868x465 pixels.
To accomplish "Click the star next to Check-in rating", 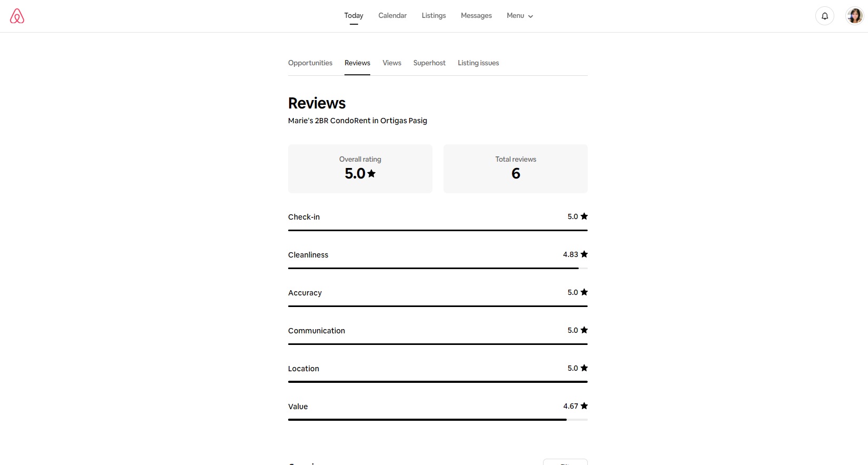I will coord(584,216).
